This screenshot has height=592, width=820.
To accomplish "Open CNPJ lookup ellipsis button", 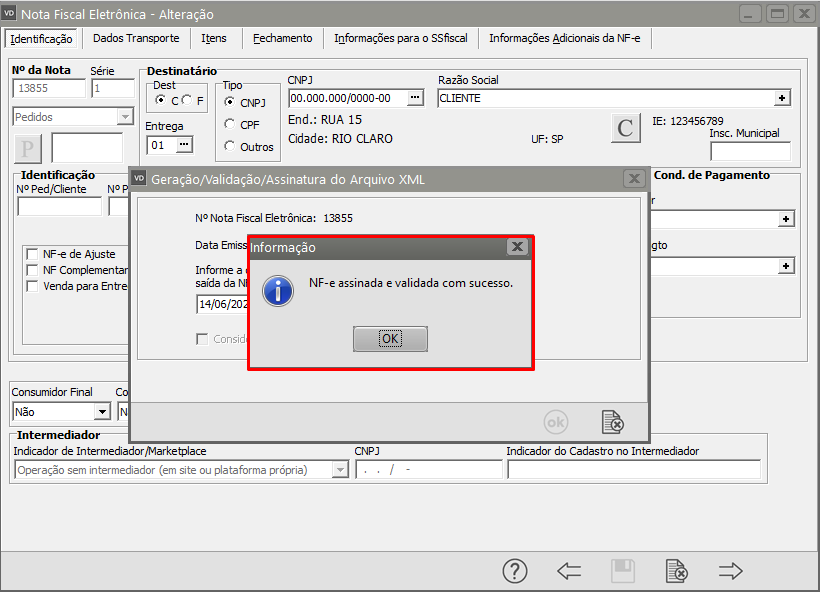I will tap(416, 98).
